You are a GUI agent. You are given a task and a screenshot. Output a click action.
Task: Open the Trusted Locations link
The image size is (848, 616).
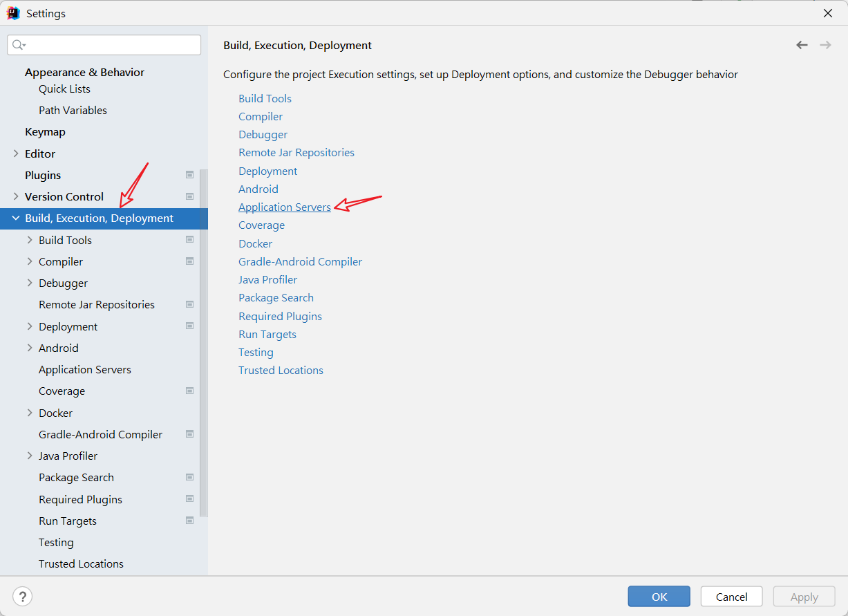click(281, 370)
